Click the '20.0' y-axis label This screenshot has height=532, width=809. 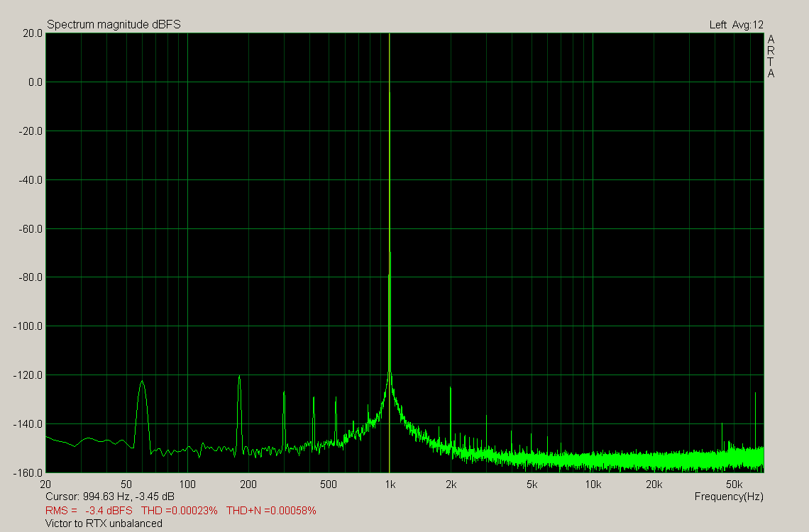pyautogui.click(x=33, y=33)
